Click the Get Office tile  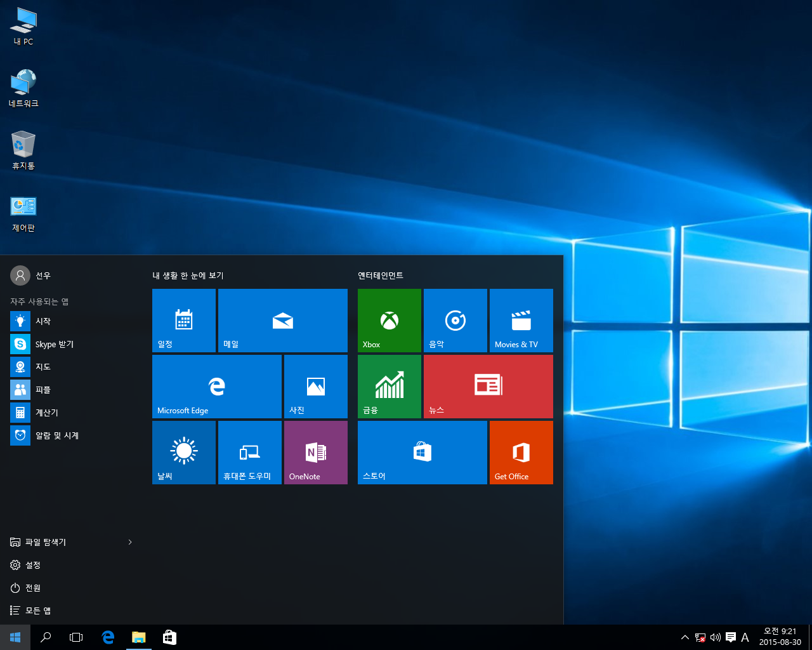tap(521, 453)
